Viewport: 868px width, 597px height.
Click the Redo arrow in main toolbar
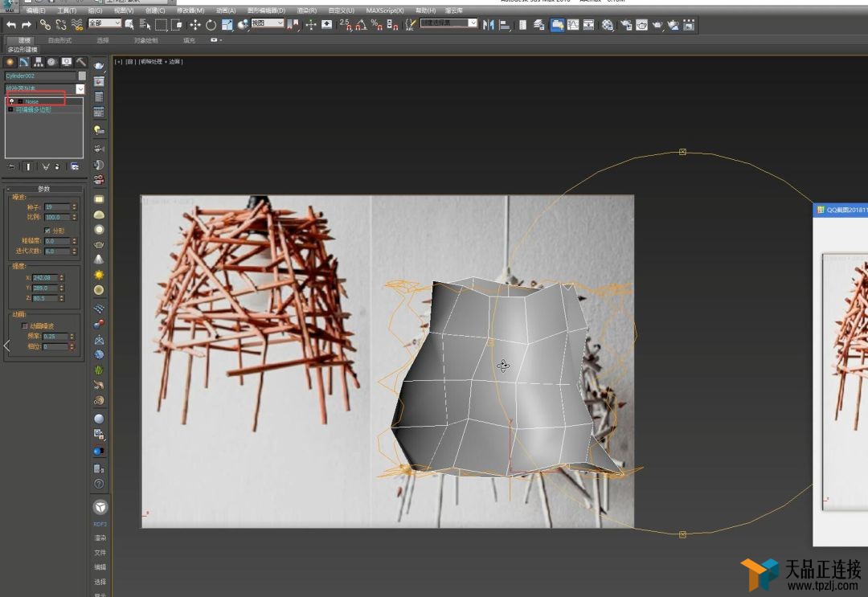pos(26,24)
